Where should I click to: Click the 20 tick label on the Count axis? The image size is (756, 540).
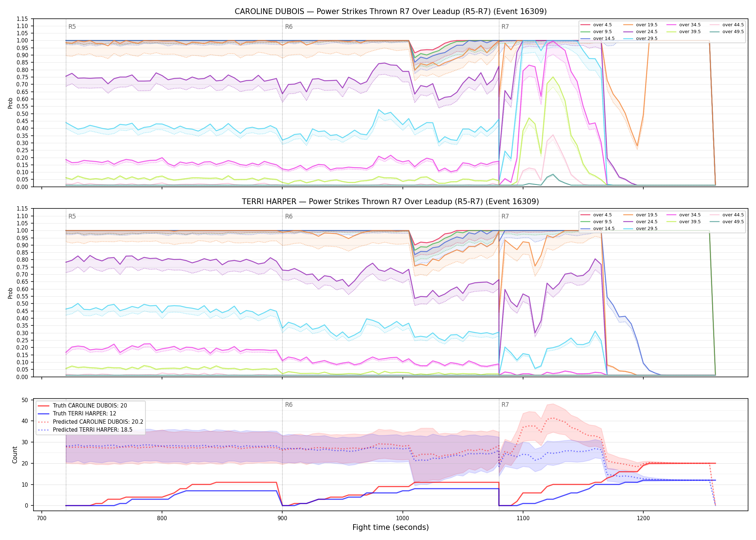(25, 463)
